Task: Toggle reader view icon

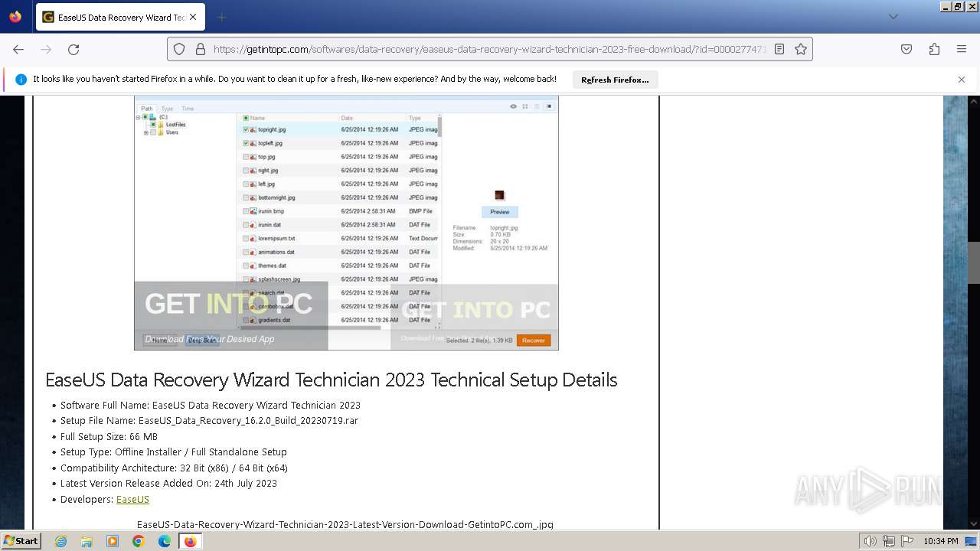Action: (x=779, y=49)
